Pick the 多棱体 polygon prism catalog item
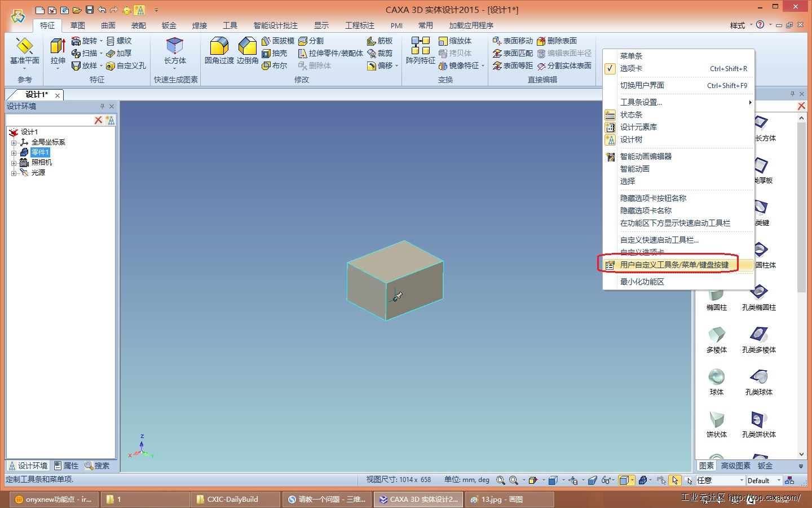The height and width of the screenshot is (508, 812). [x=717, y=340]
